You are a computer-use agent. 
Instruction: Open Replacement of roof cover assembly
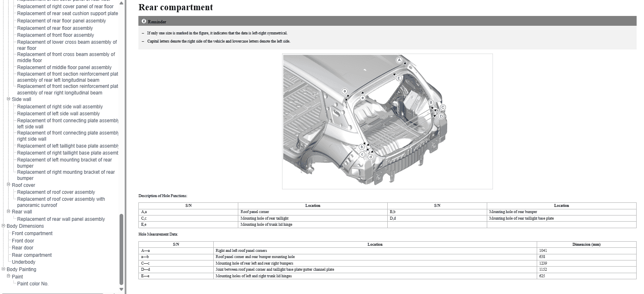pos(56,192)
